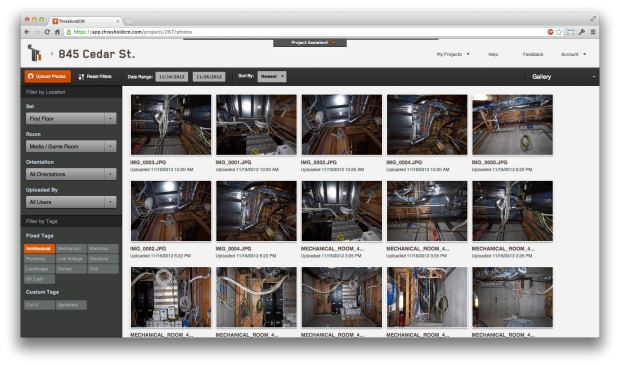Toggle the Civil fixed tag

point(103,269)
